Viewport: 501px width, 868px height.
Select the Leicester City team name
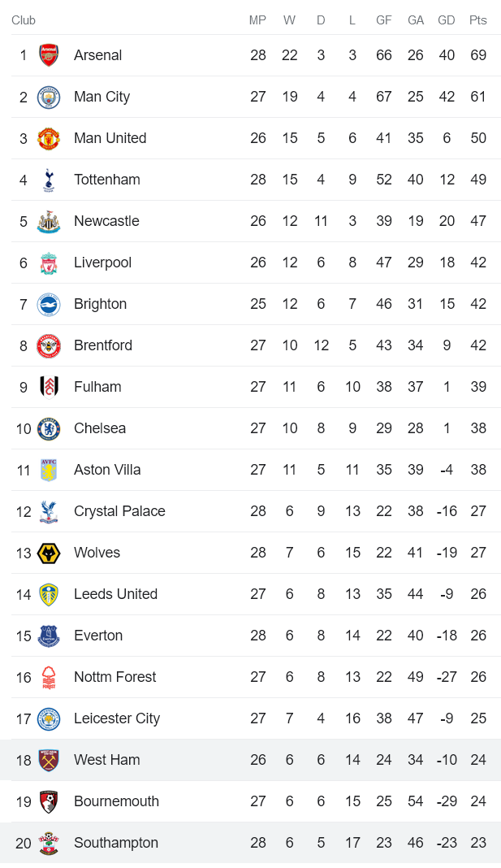[x=117, y=718]
